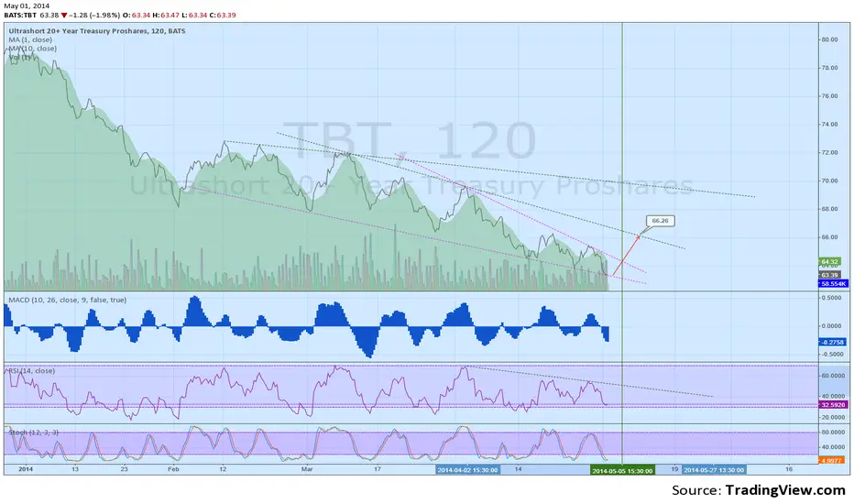Click the Vol (1) indicator label
854x504 pixels.
tap(19, 57)
